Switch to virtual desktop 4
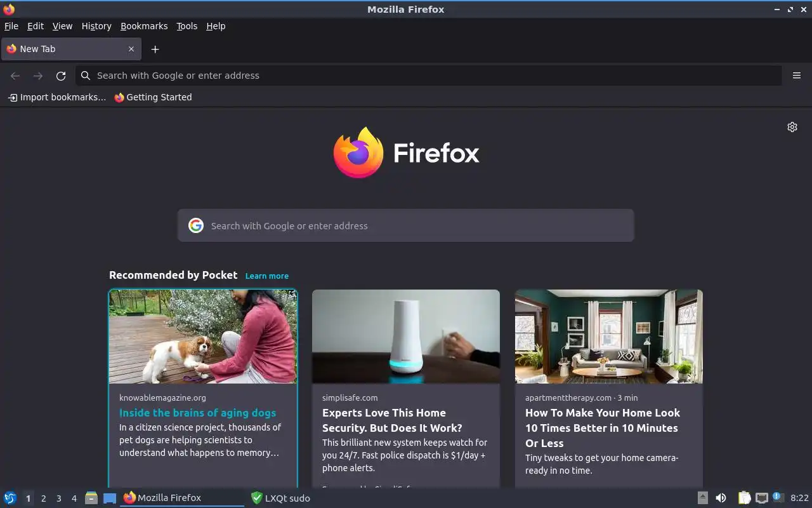 coord(74,498)
